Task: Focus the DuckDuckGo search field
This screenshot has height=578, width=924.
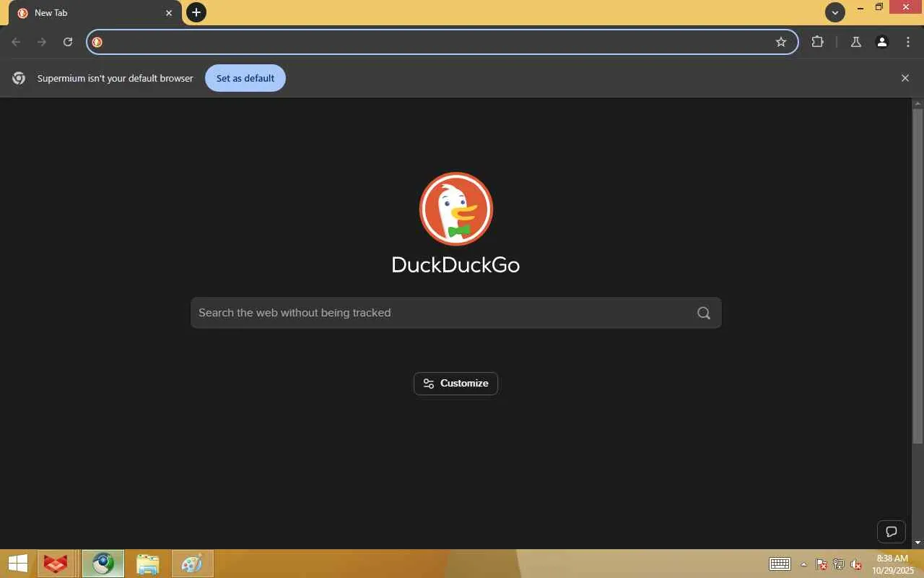Action: point(456,313)
